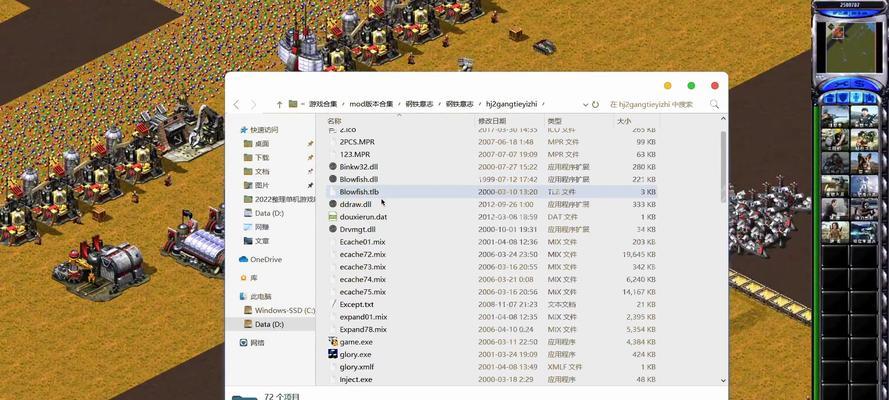This screenshot has height=400, width=889.
Task: Click the Blowfish.dll gear icon
Action: [x=333, y=179]
